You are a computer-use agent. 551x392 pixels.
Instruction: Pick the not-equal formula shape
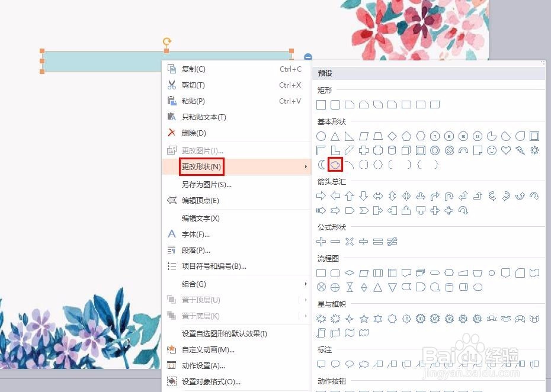[392, 242]
